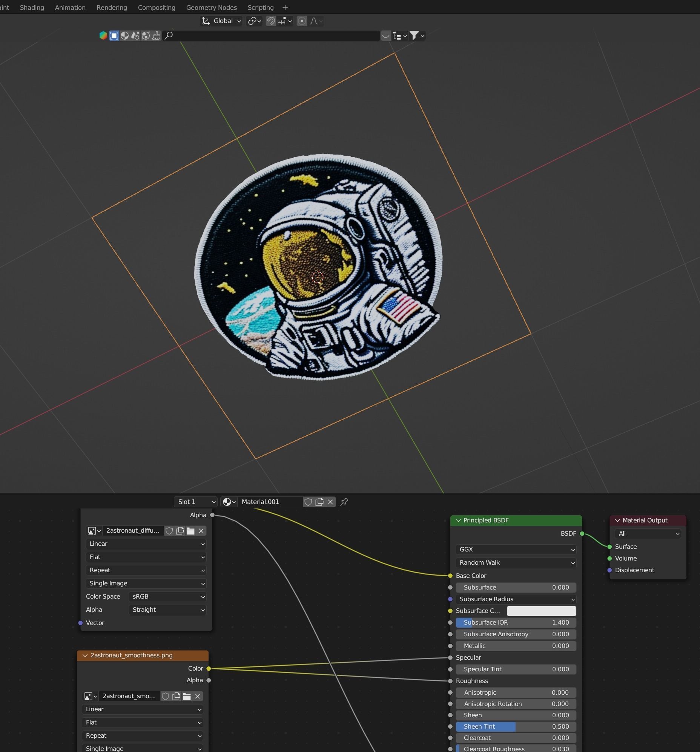The image size is (700, 752).
Task: Switch to Rendering workspace tab
Action: (112, 8)
